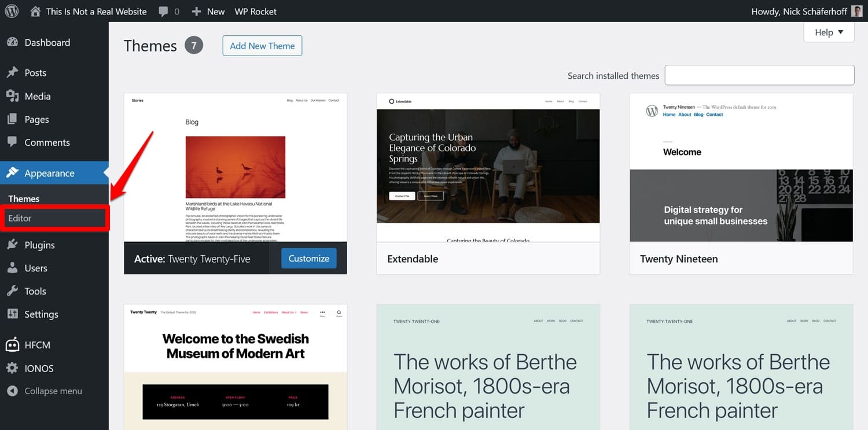The width and height of the screenshot is (868, 430).
Task: Open the comments bubble icon in the admin bar
Action: coord(163,12)
